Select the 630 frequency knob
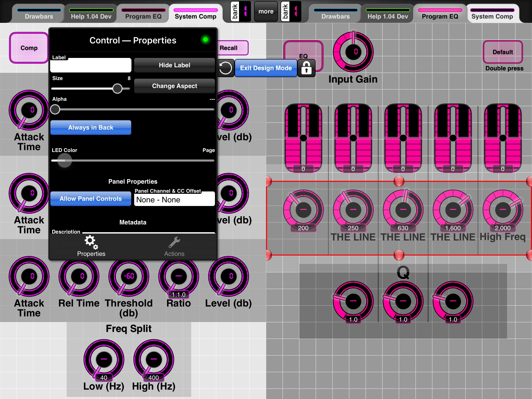 (x=403, y=210)
